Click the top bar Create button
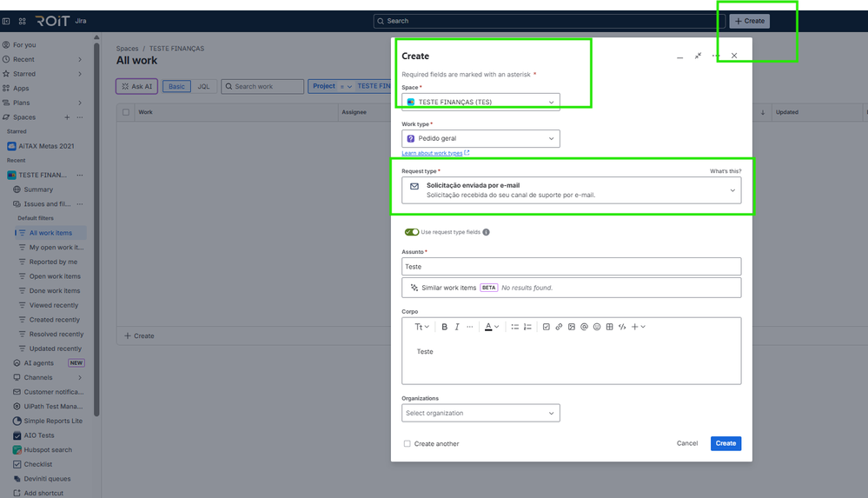This screenshot has width=868, height=498. 750,21
